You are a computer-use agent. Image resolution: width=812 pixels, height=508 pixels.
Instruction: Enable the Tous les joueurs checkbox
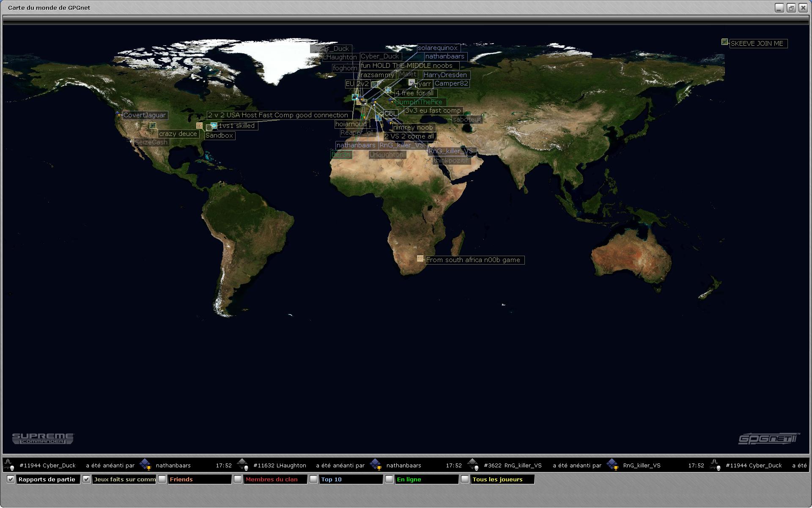tap(465, 479)
